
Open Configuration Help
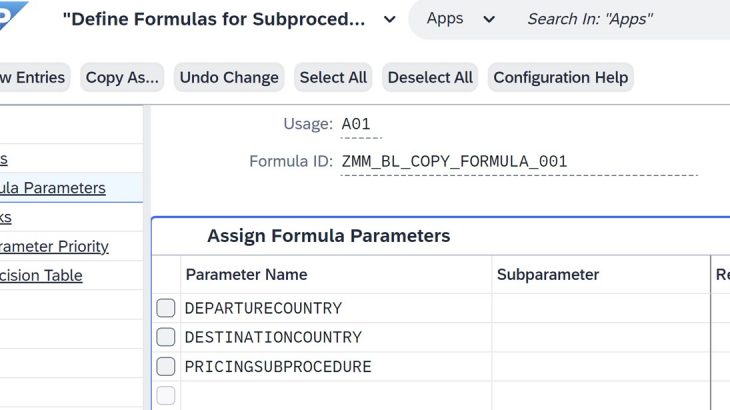(x=560, y=77)
